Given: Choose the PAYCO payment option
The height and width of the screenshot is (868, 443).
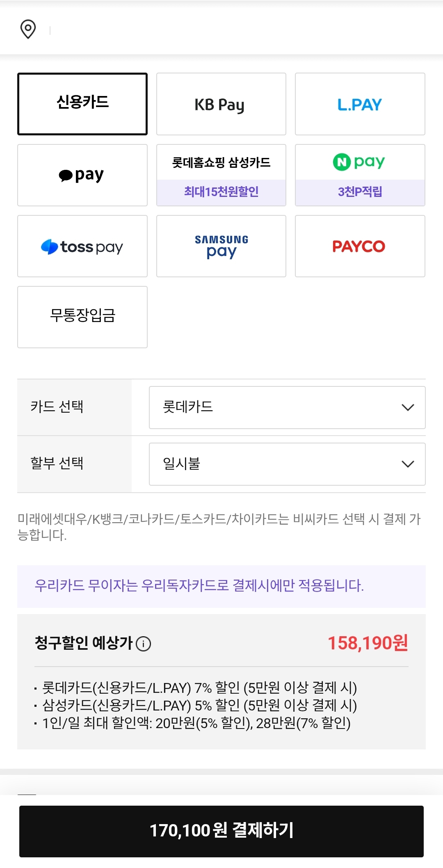Looking at the screenshot, I should tap(360, 246).
